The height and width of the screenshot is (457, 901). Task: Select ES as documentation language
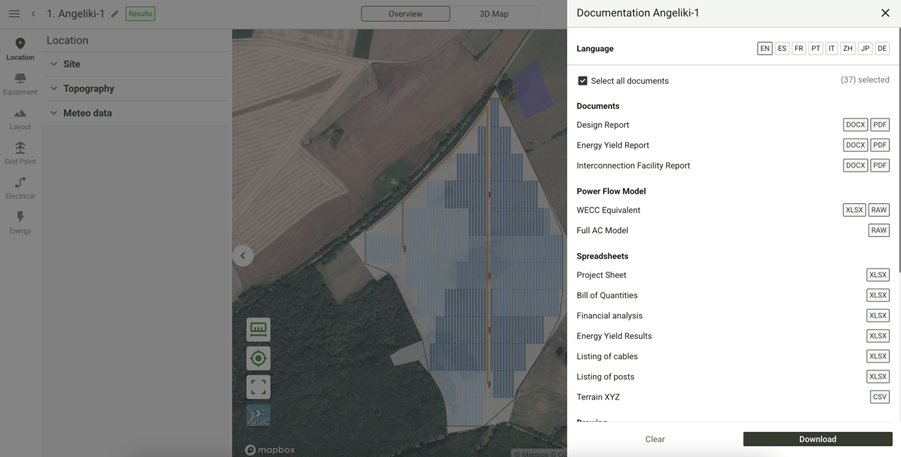tap(782, 48)
